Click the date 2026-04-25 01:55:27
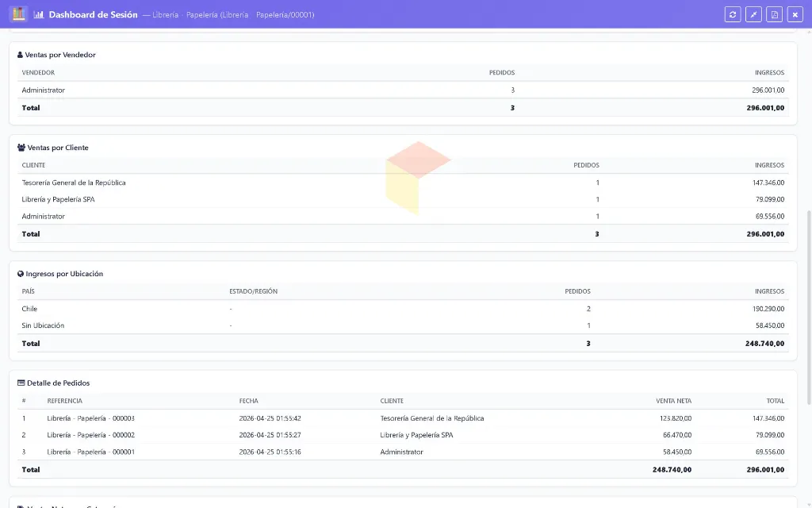 pos(270,435)
